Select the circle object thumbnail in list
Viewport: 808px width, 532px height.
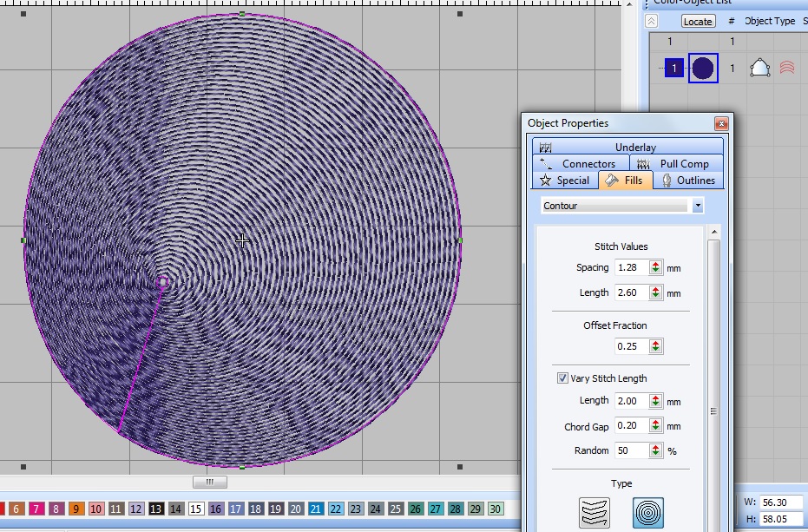click(703, 68)
